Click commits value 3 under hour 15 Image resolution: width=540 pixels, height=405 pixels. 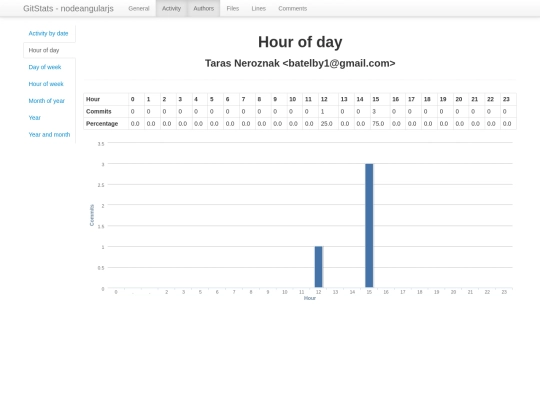pyautogui.click(x=380, y=112)
